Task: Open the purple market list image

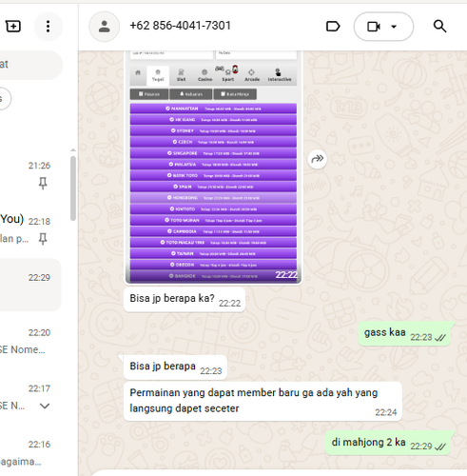Action: coord(213,167)
